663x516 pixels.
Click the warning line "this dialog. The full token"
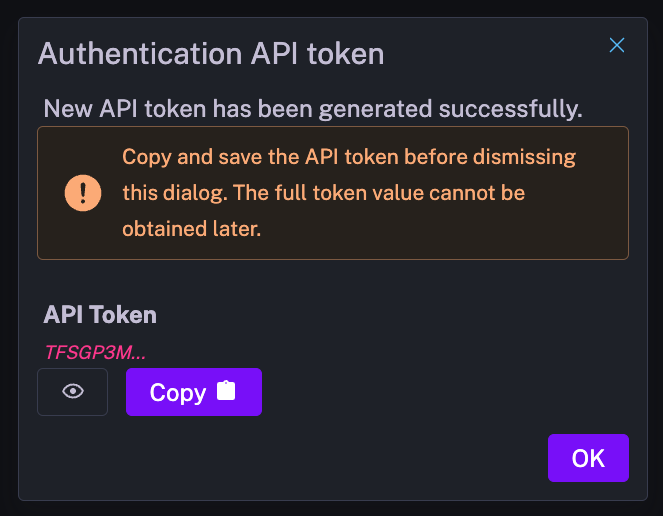[323, 193]
